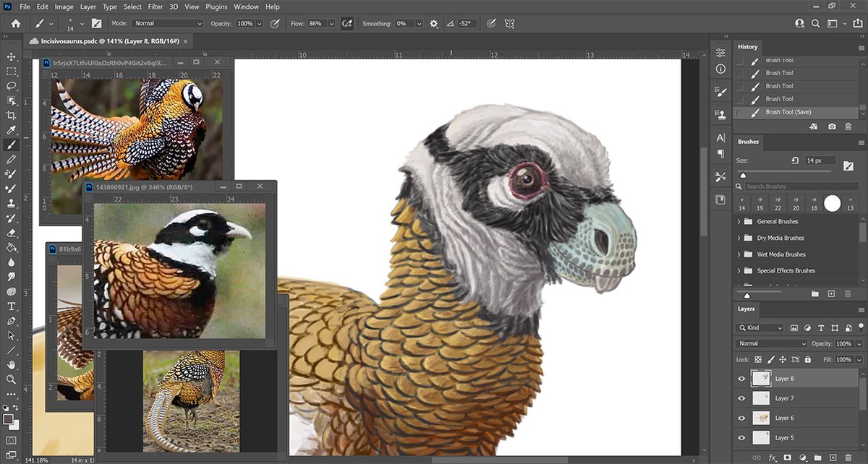
Task: Expand Special Effects Brushes folder
Action: tap(739, 270)
